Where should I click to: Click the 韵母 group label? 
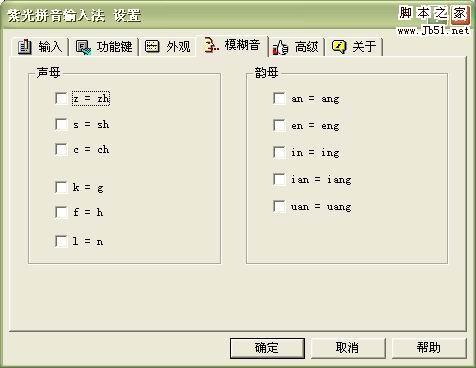pyautogui.click(x=266, y=72)
